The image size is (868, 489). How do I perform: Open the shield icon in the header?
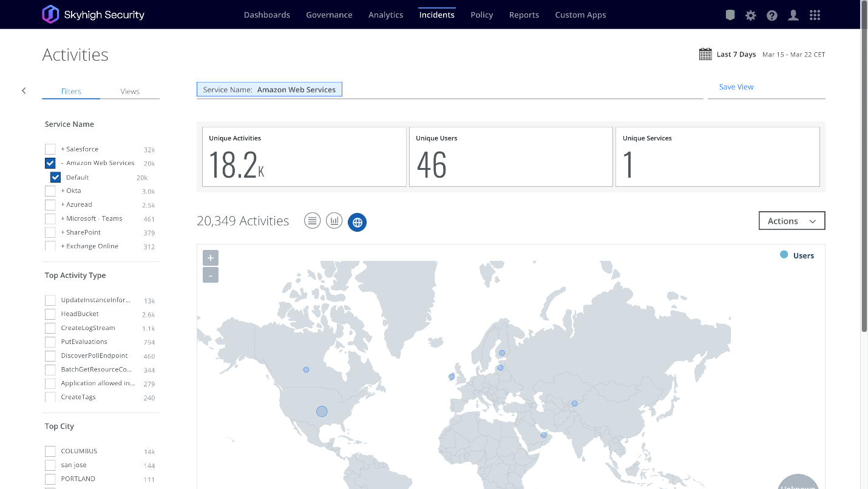point(731,15)
